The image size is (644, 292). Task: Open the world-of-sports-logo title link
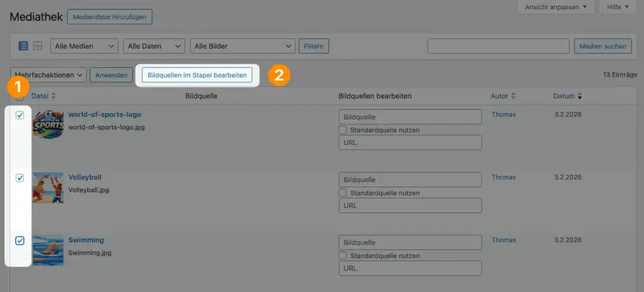(105, 114)
